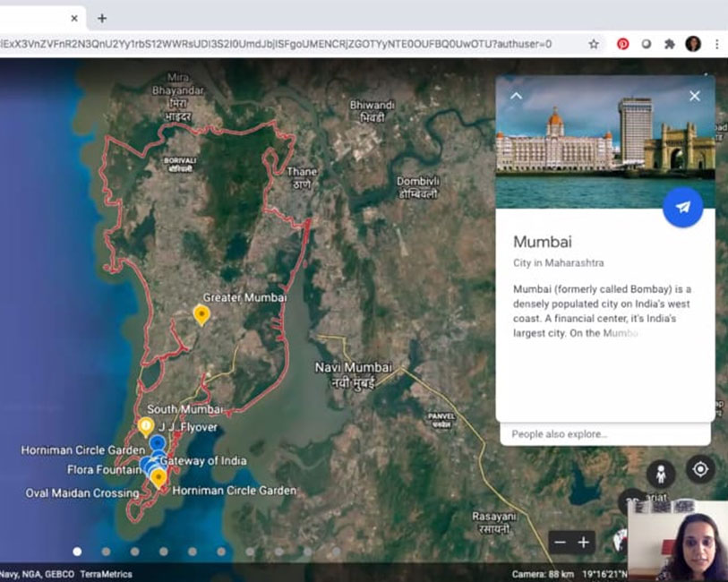Click the Flora Fountain label
728x582 pixels.
(105, 470)
